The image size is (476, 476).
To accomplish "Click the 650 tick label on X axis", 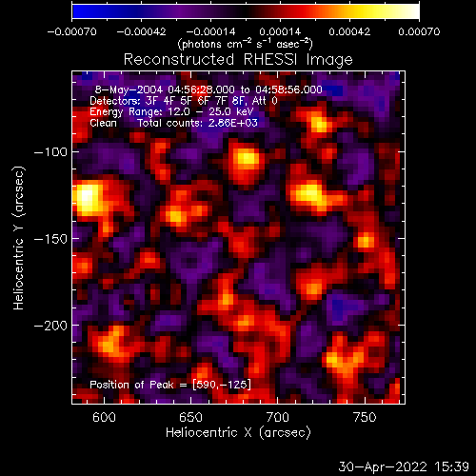I will [x=190, y=417].
